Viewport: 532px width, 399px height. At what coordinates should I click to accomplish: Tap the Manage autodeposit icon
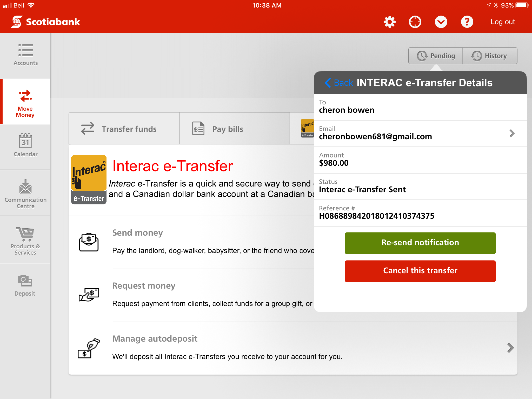89,348
